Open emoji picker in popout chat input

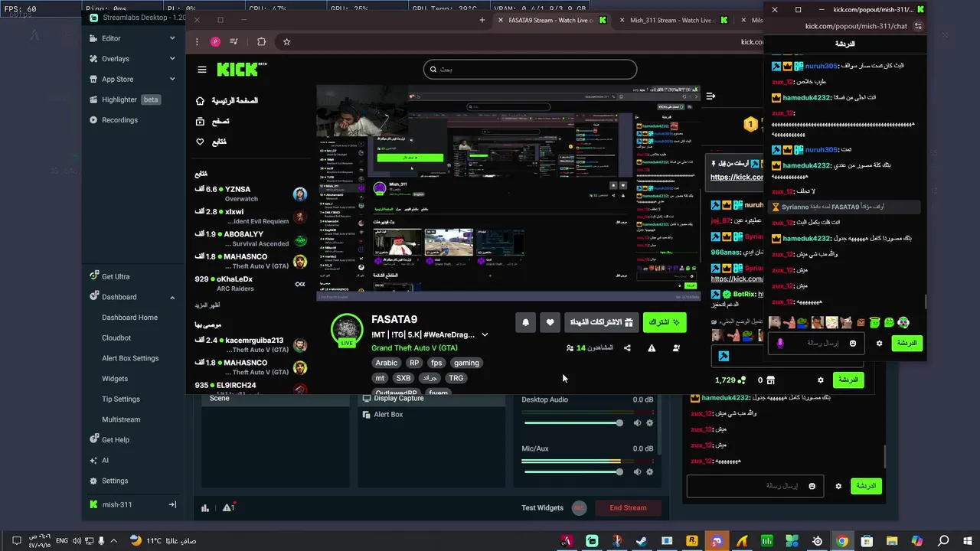pyautogui.click(x=853, y=343)
